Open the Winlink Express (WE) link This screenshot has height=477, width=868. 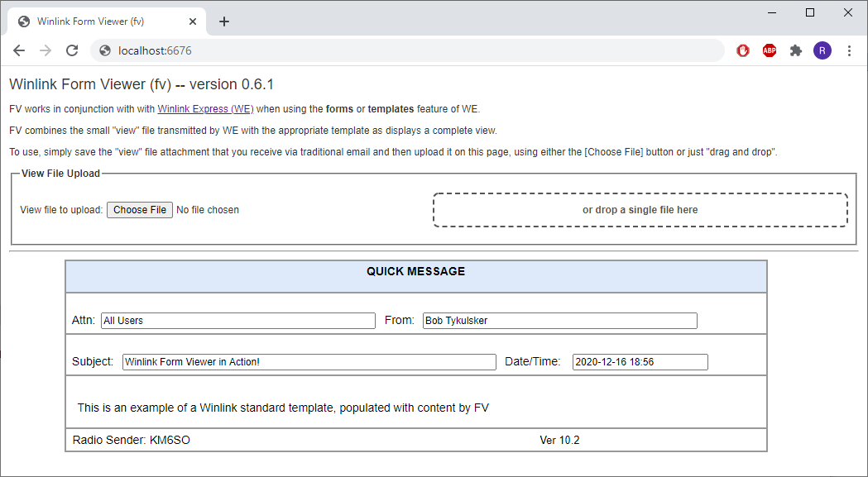204,108
